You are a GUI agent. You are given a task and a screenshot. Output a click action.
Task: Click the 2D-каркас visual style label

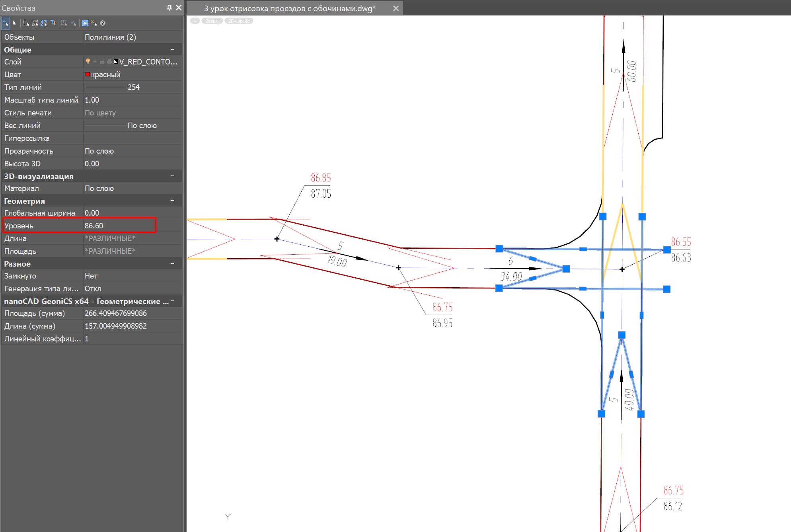[x=239, y=21]
